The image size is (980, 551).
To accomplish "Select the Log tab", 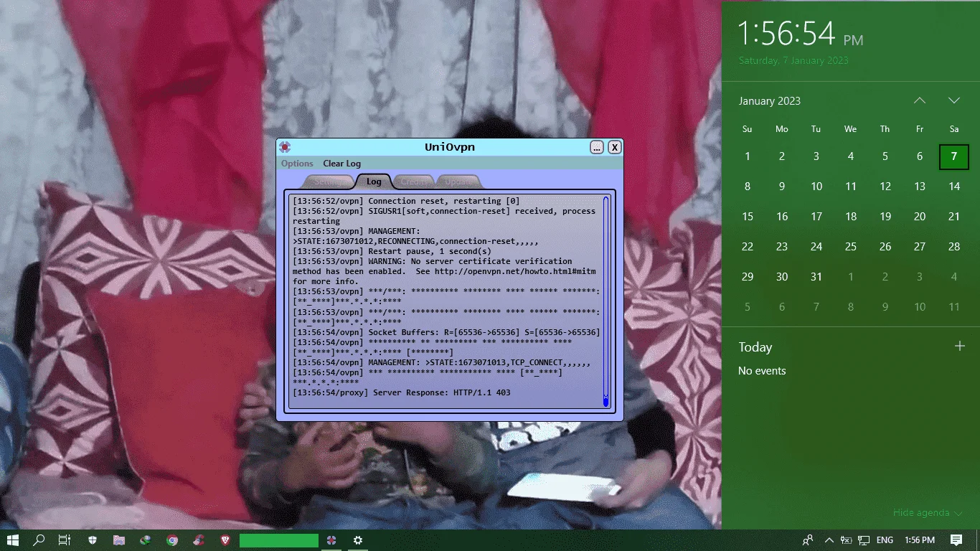I will pos(374,182).
